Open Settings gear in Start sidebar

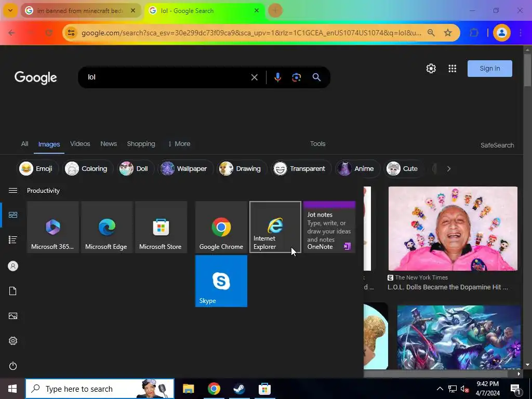tap(13, 341)
